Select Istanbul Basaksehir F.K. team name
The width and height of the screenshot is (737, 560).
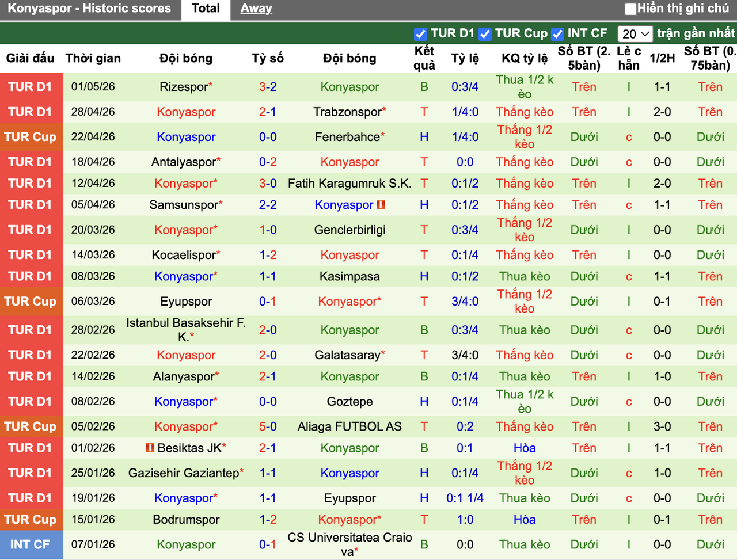(186, 330)
